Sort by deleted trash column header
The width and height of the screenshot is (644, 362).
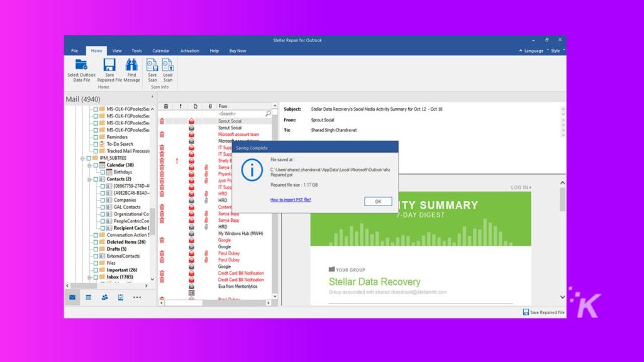point(166,106)
